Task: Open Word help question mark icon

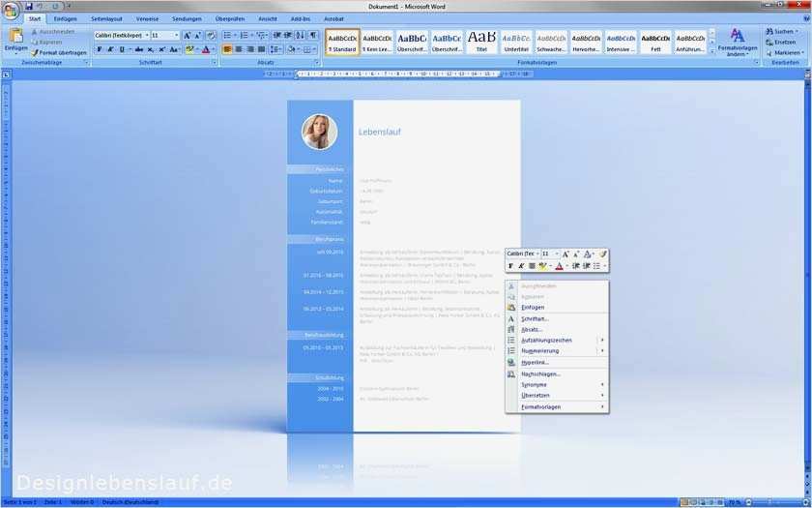Action: (x=806, y=18)
